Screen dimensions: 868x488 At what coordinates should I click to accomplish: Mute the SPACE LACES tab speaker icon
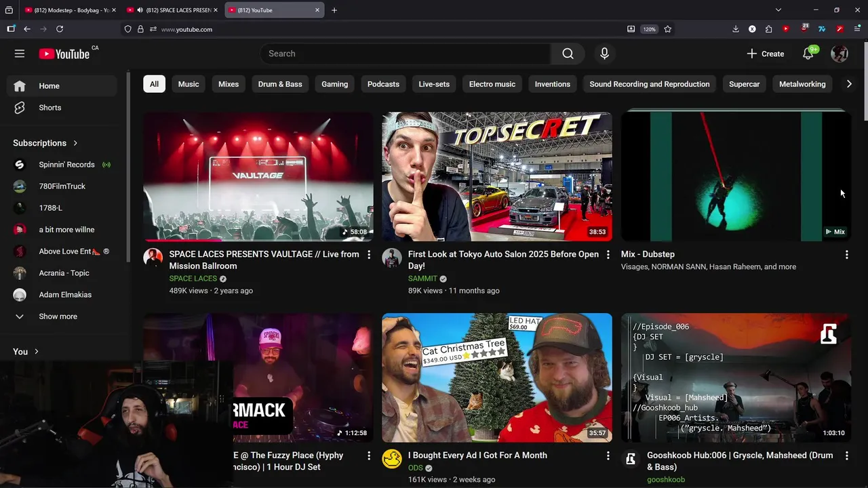[x=140, y=10]
